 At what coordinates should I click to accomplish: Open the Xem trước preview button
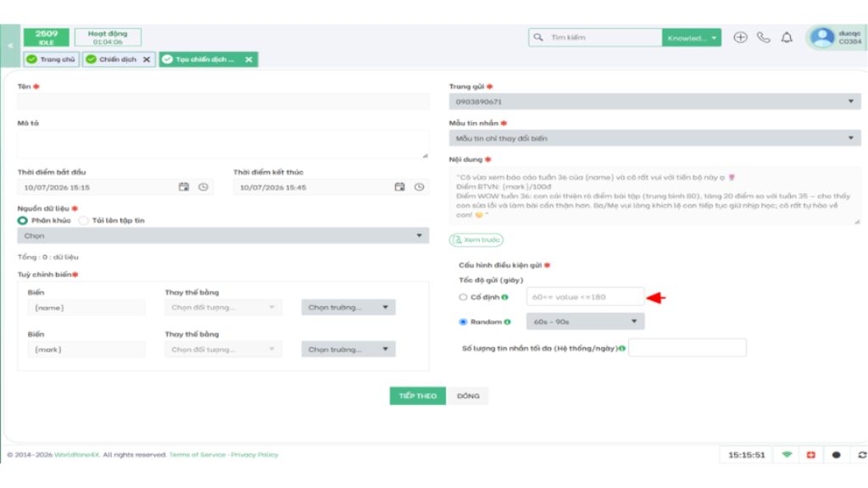tap(476, 240)
